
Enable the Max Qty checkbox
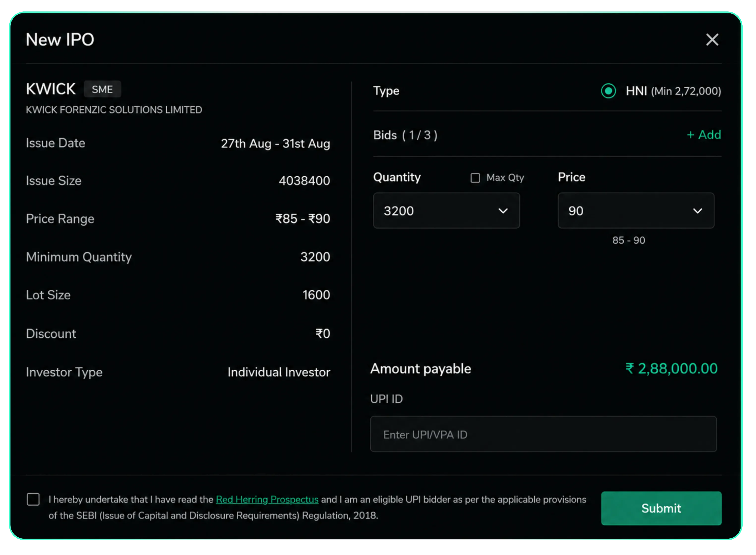coord(475,178)
